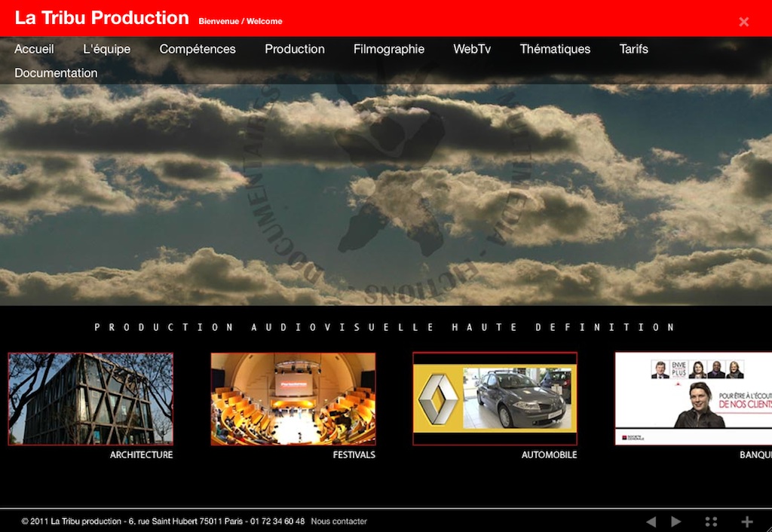Open the Banque advertisement thumbnail

[693, 399]
